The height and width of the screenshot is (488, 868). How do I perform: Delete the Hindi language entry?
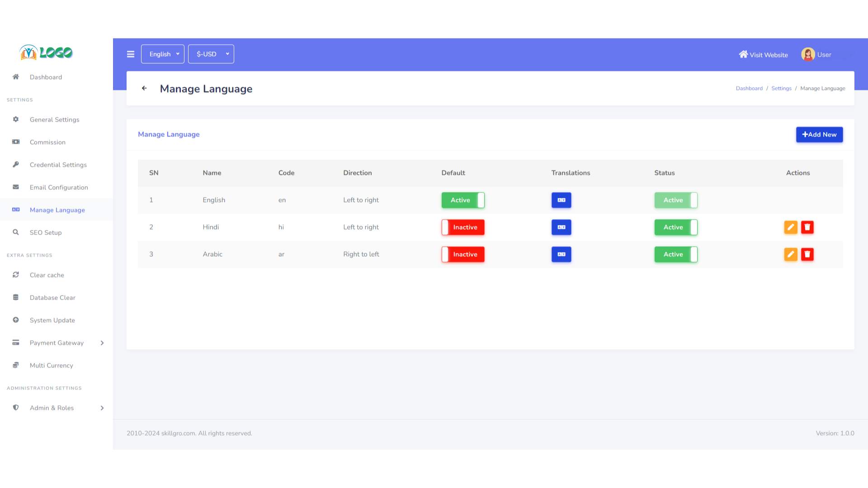tap(807, 227)
